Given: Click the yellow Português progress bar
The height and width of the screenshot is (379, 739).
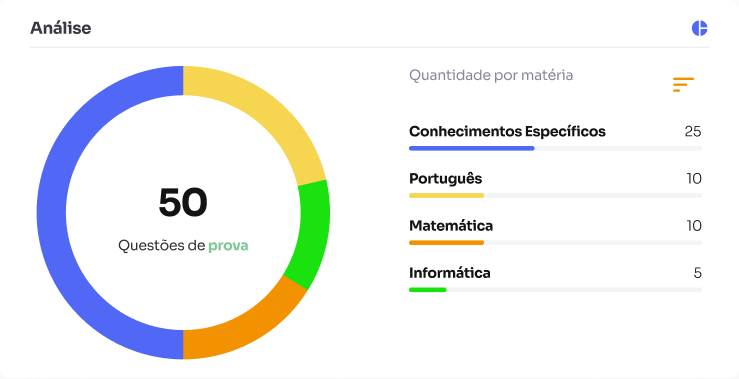Looking at the screenshot, I should 446,195.
